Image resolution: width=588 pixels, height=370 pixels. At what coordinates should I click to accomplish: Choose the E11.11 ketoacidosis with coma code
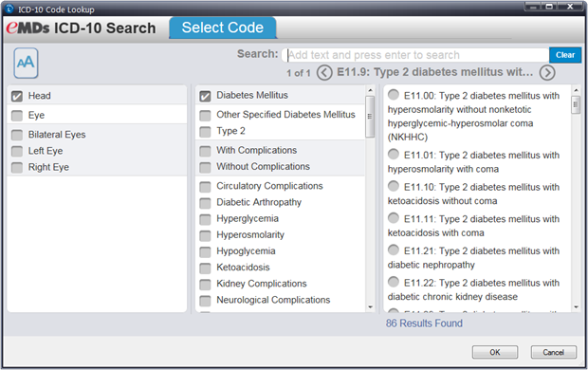pyautogui.click(x=394, y=217)
